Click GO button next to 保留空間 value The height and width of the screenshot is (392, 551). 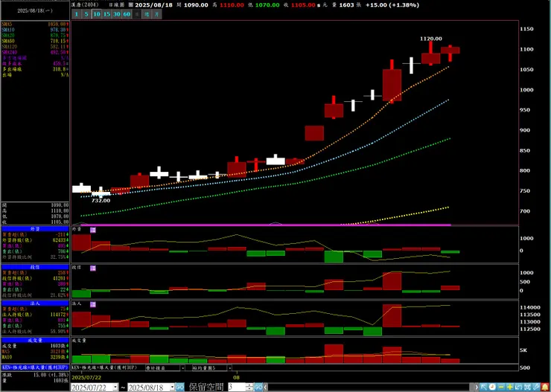click(258, 387)
